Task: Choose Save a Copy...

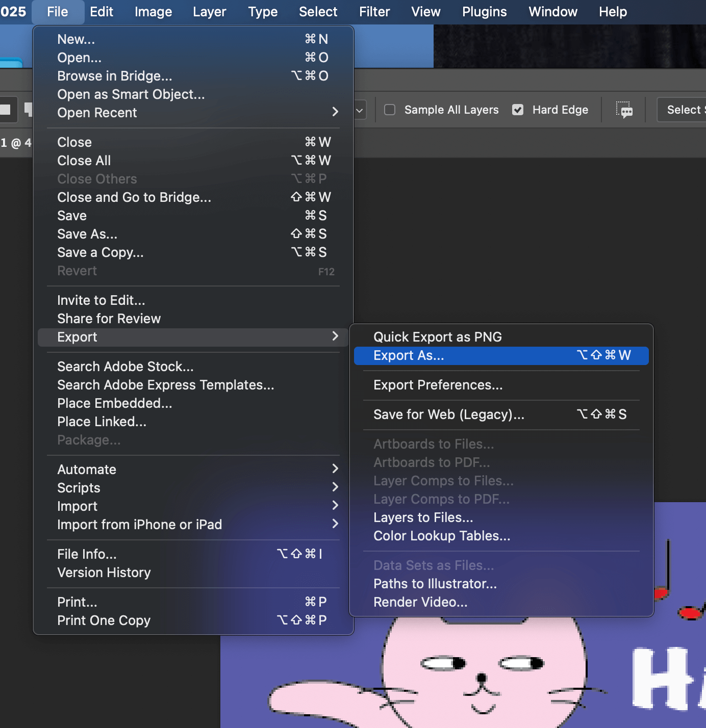Action: tap(193, 252)
